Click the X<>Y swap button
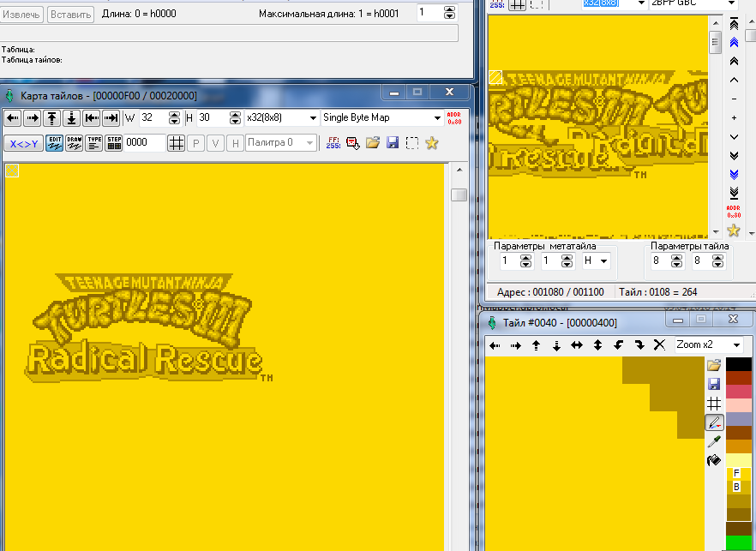This screenshot has height=551, width=756. click(24, 144)
